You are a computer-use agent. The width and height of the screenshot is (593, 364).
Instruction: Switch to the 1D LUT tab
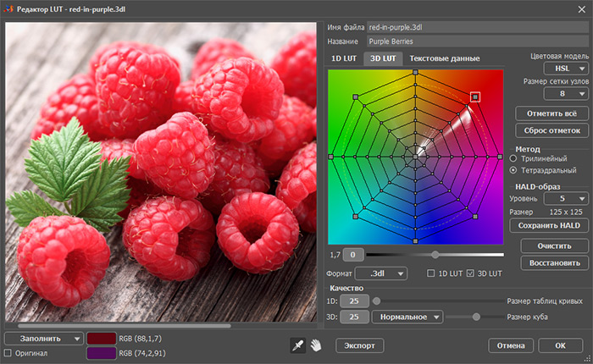click(344, 58)
